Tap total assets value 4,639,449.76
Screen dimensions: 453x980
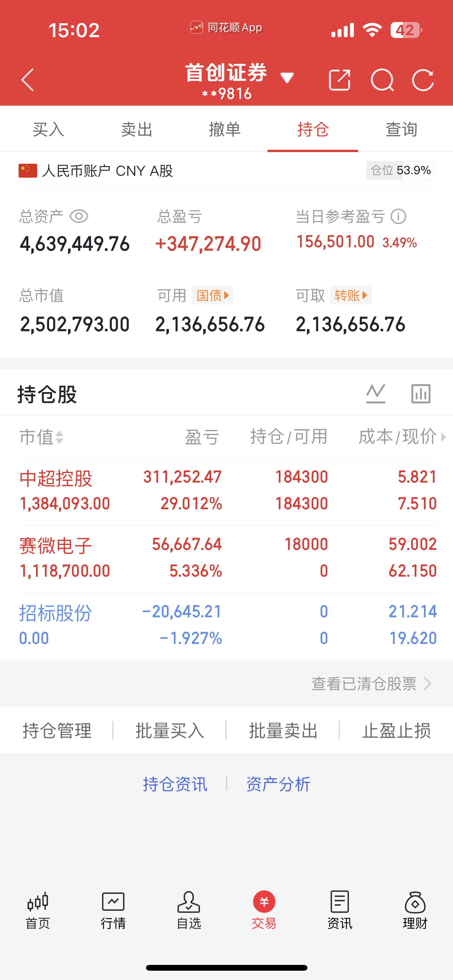coord(75,244)
